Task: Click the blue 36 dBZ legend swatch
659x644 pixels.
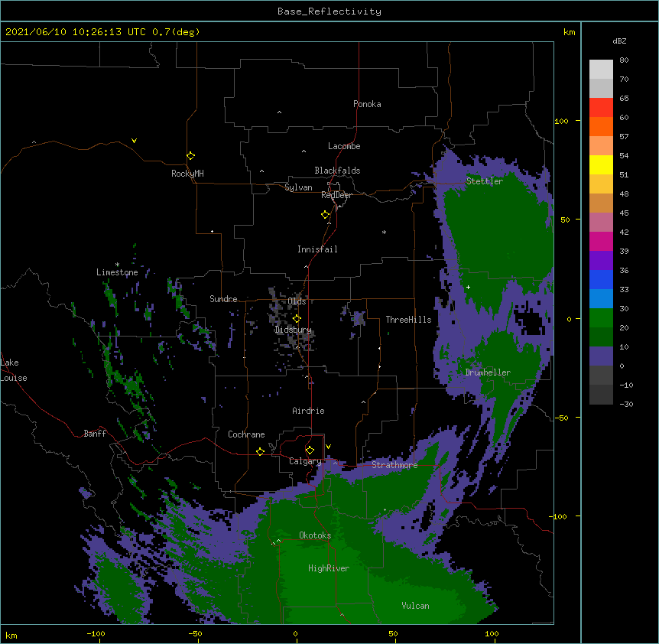Action: (601, 279)
